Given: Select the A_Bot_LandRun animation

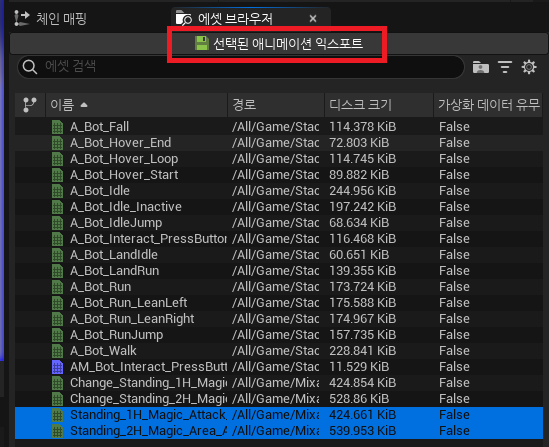Looking at the screenshot, I should click(x=279, y=271).
